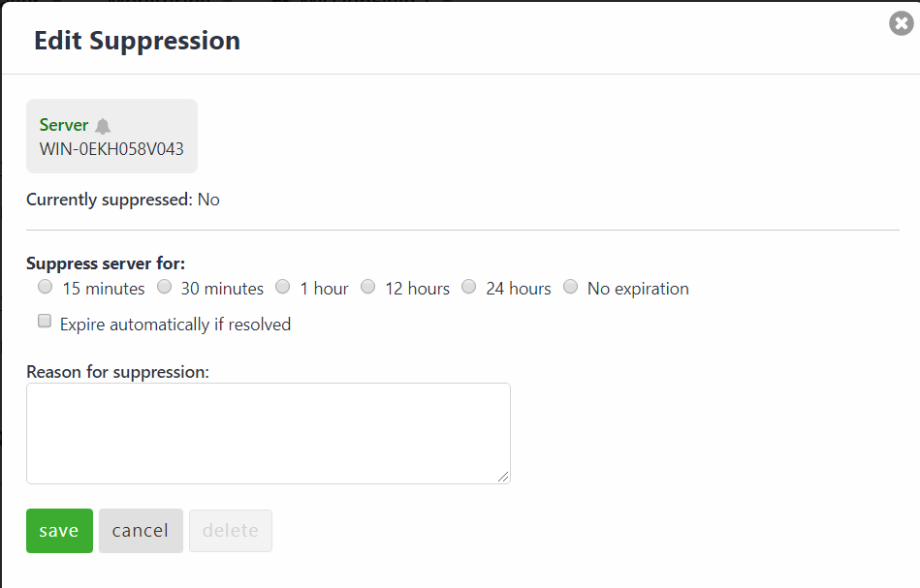
Task: Click the Reason for suppression label
Action: (x=118, y=372)
